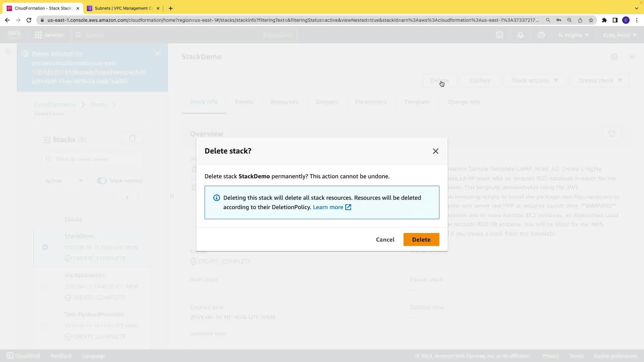Bookmark this page with the star icon
Image resolution: width=644 pixels, height=362 pixels.
pos(591,20)
